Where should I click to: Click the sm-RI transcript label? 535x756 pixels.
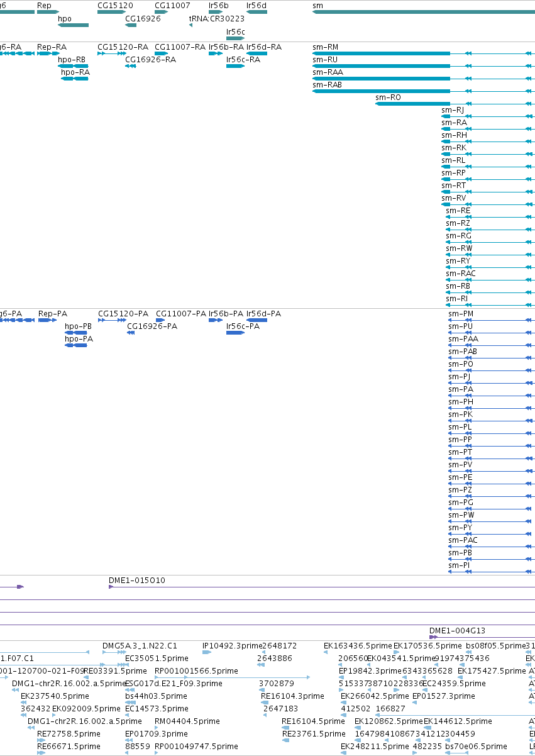click(457, 299)
